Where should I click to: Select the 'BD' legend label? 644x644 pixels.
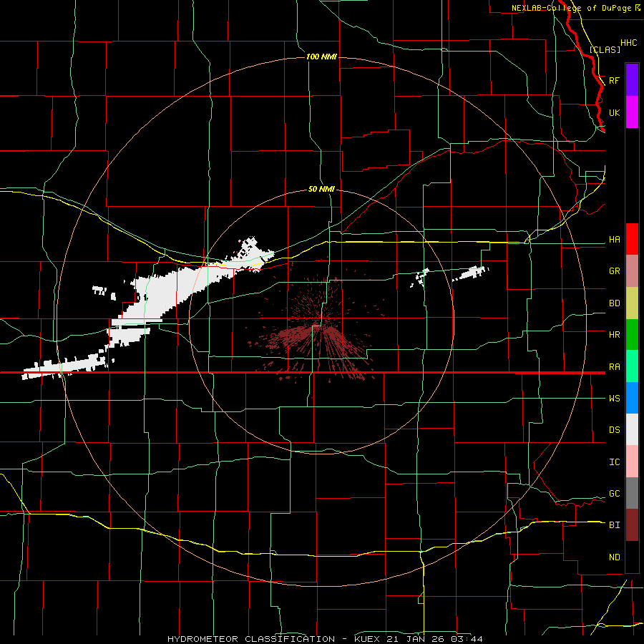pyautogui.click(x=615, y=303)
